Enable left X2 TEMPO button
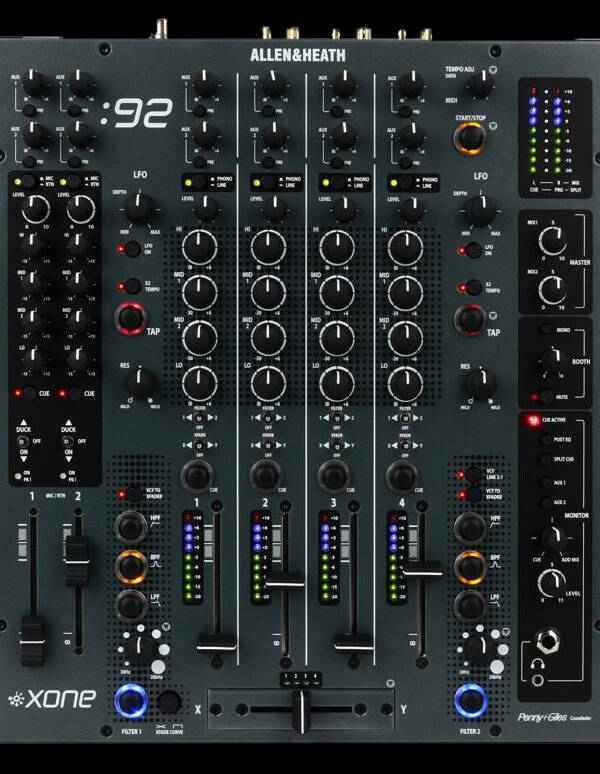 pos(133,286)
